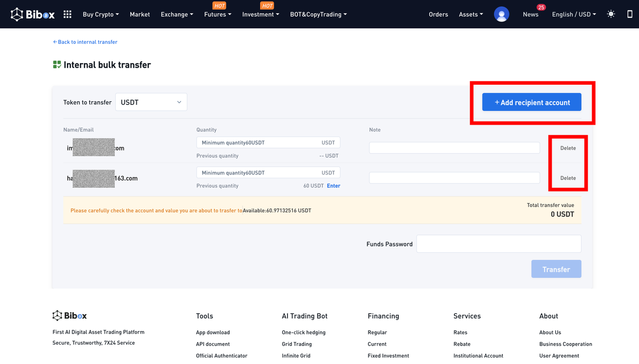The image size is (639, 364).
Task: Go back to internal transfer
Action: pyautogui.click(x=85, y=42)
